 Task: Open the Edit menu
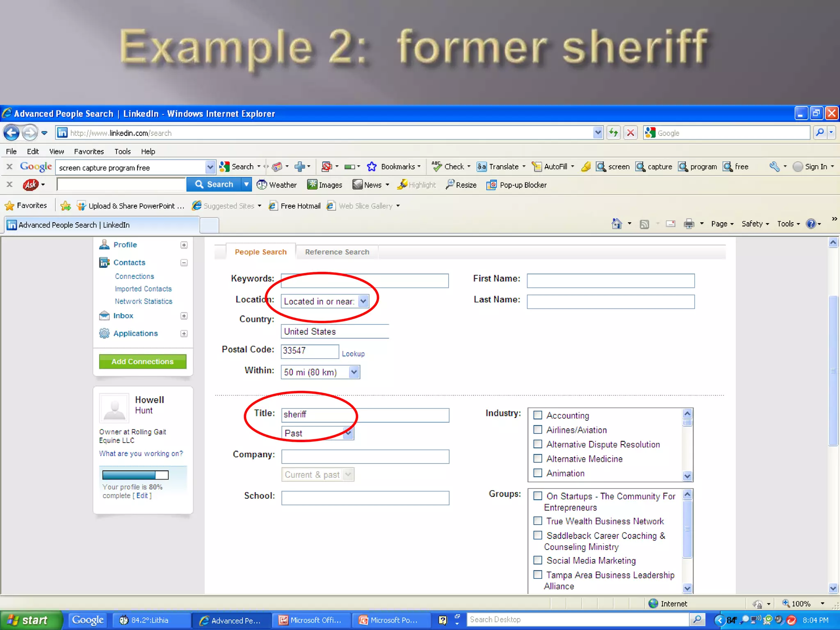pyautogui.click(x=33, y=151)
